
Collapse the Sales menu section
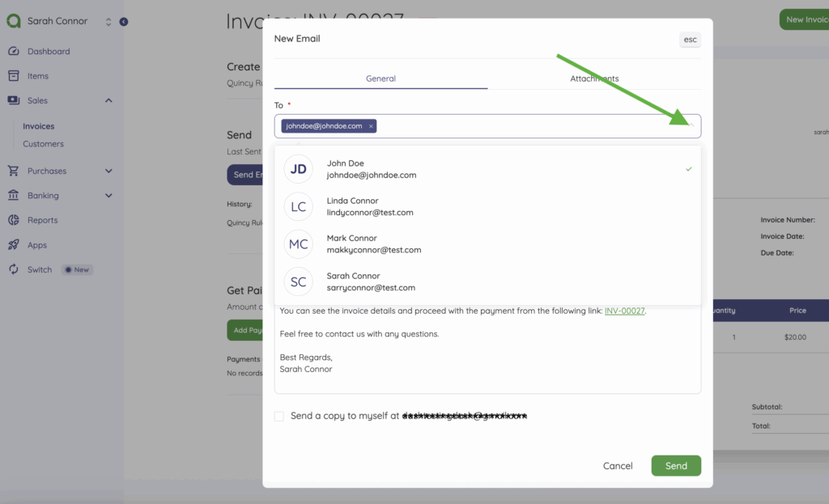coord(108,101)
